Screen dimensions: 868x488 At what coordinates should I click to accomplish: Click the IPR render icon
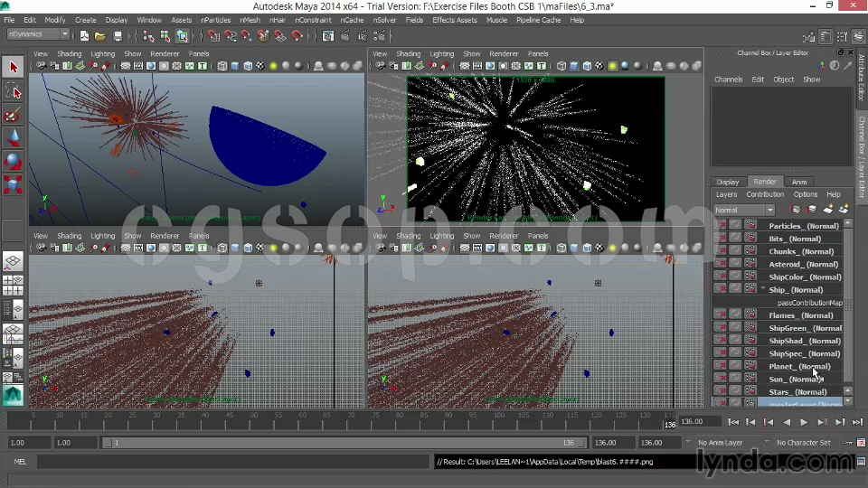363,36
